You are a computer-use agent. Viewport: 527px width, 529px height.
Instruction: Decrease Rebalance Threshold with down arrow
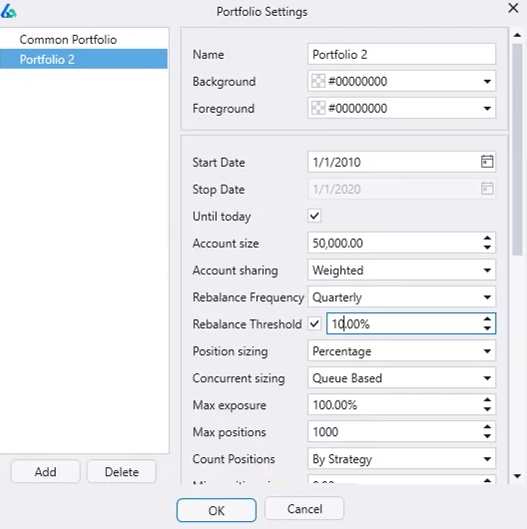click(487, 328)
